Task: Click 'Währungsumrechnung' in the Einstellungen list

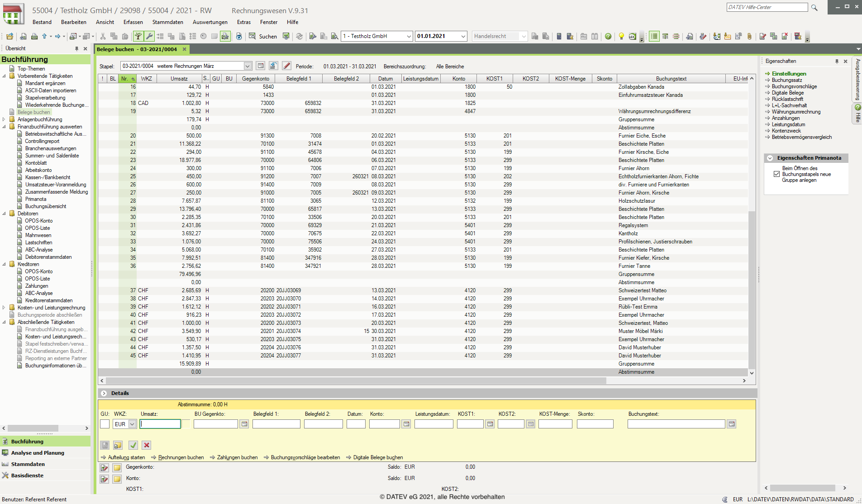Action: [796, 112]
